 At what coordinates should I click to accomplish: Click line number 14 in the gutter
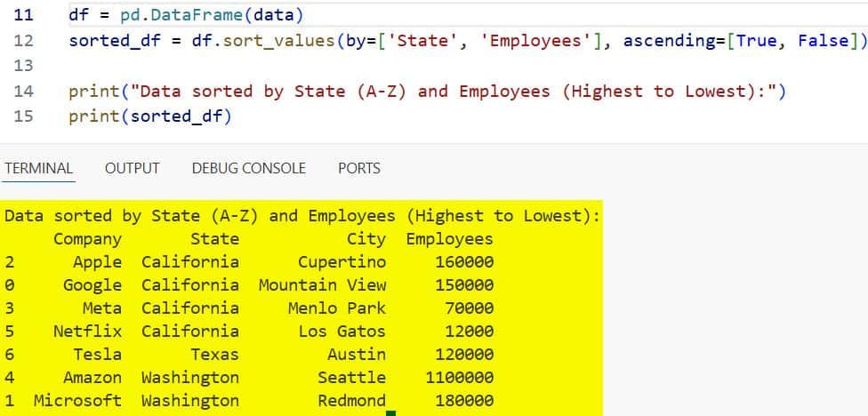(x=23, y=92)
